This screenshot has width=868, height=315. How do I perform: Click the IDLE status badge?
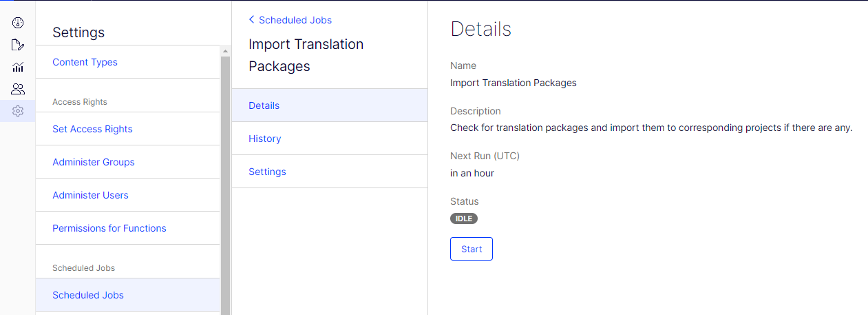(464, 219)
